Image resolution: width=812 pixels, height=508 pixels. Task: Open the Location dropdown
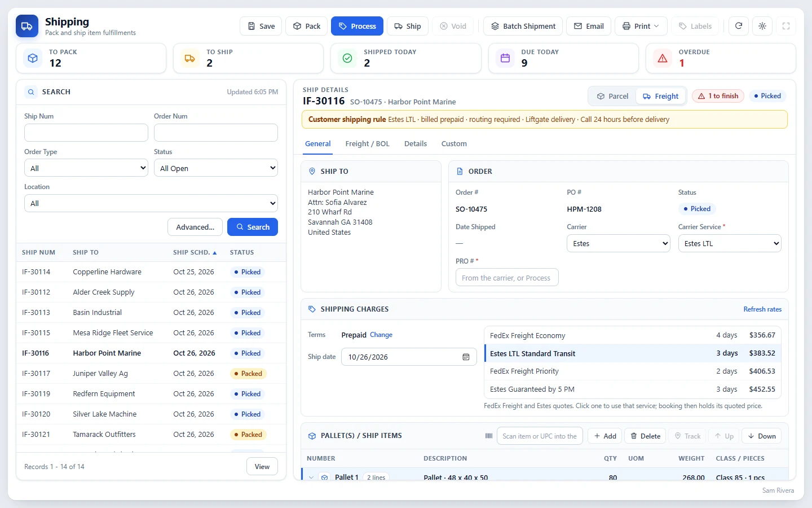coord(151,203)
